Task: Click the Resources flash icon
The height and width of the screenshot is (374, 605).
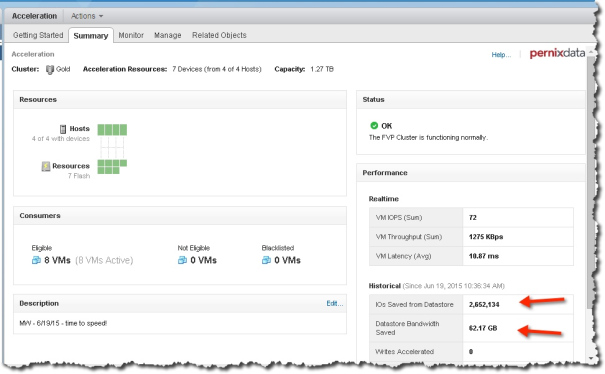Action: click(x=46, y=166)
